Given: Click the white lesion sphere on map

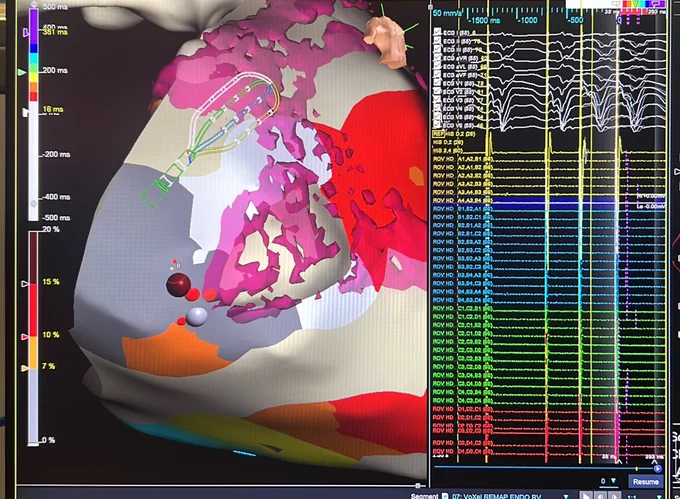Looking at the screenshot, I should tap(196, 317).
